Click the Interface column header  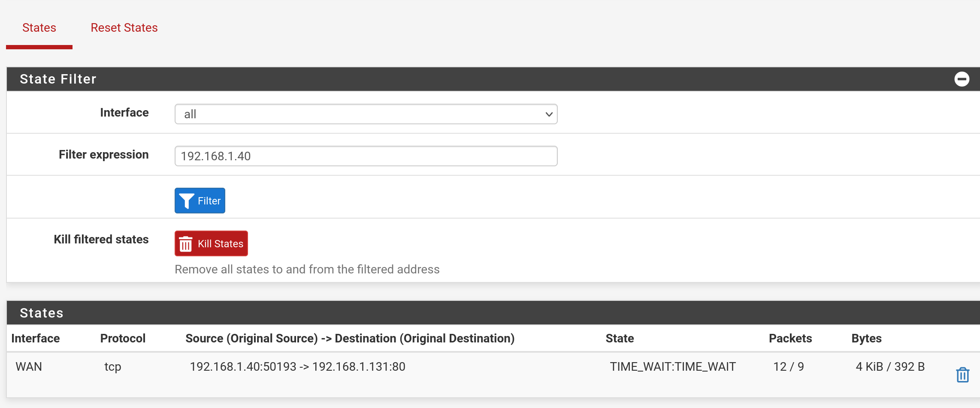coord(36,338)
